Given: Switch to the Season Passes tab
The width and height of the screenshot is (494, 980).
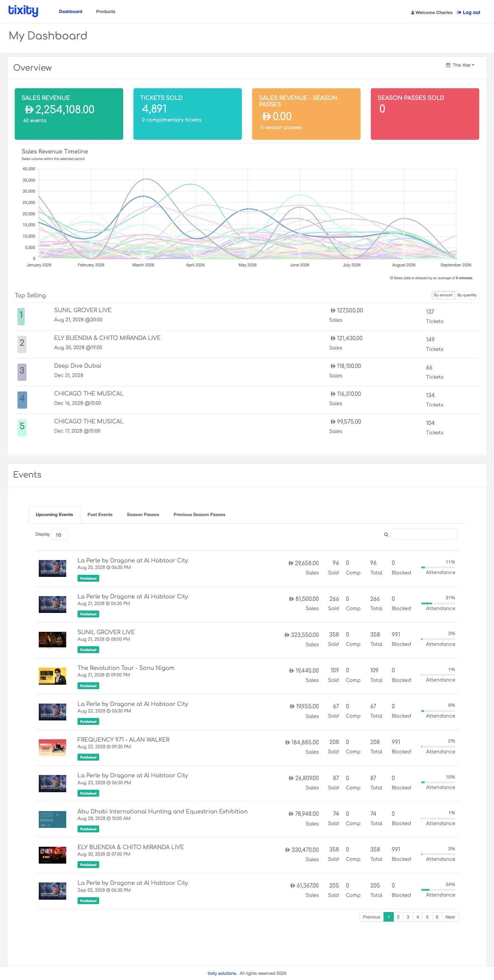Looking at the screenshot, I should [143, 514].
